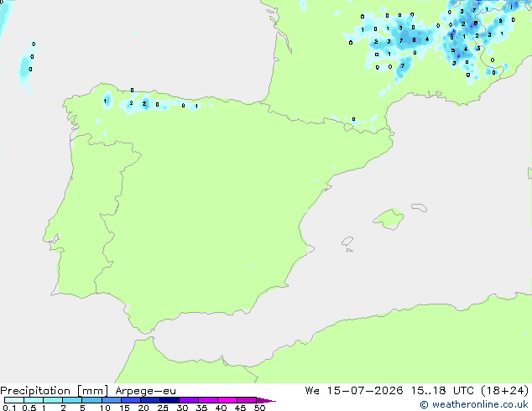
Task: Click the 1–2 mm legend color swatch
Action: coord(53,400)
